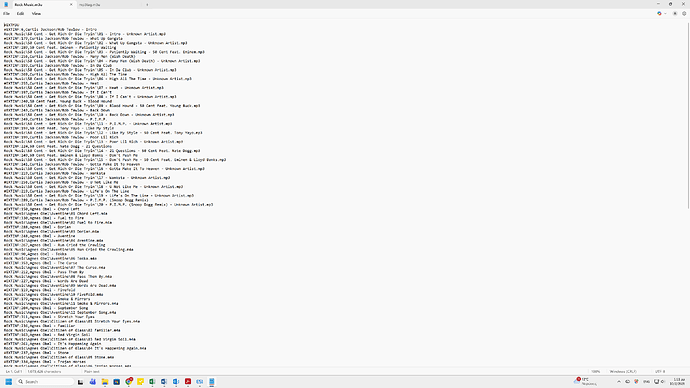Open Task View from the taskbar
The image size is (690, 388).
(x=81, y=381)
